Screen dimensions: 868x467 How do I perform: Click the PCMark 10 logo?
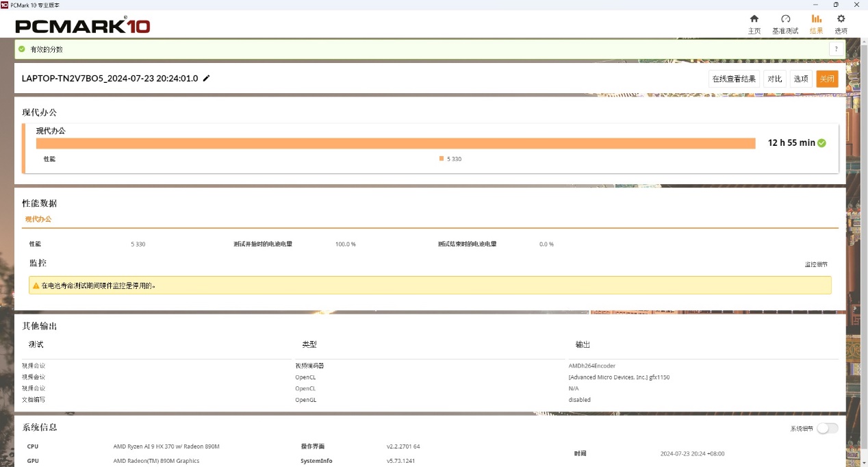pyautogui.click(x=83, y=26)
